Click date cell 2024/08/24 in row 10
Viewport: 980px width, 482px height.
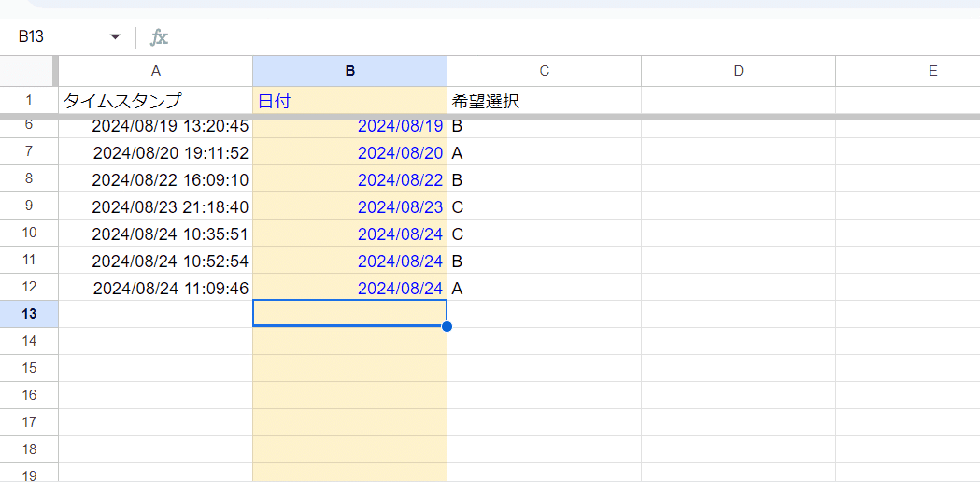pyautogui.click(x=350, y=233)
